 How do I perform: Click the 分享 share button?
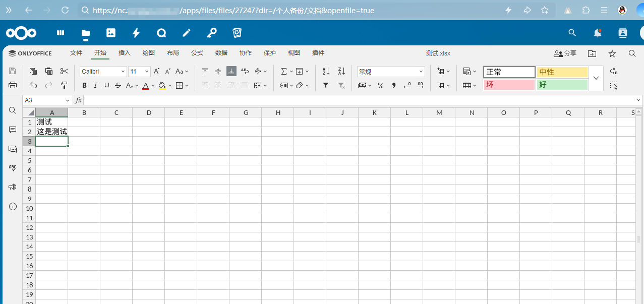coord(565,53)
